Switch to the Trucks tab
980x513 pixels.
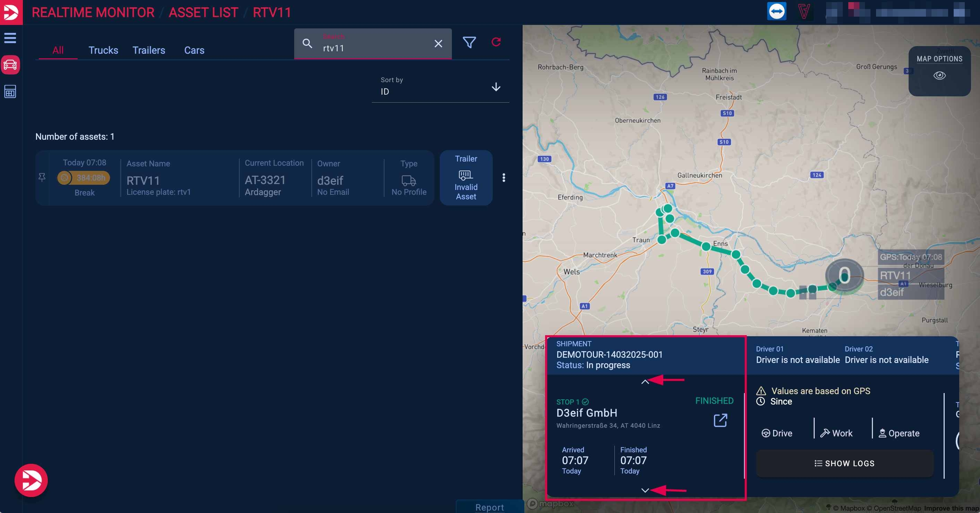[103, 50]
